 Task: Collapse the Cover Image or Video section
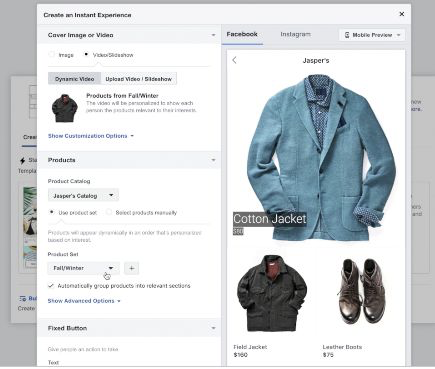tap(213, 35)
